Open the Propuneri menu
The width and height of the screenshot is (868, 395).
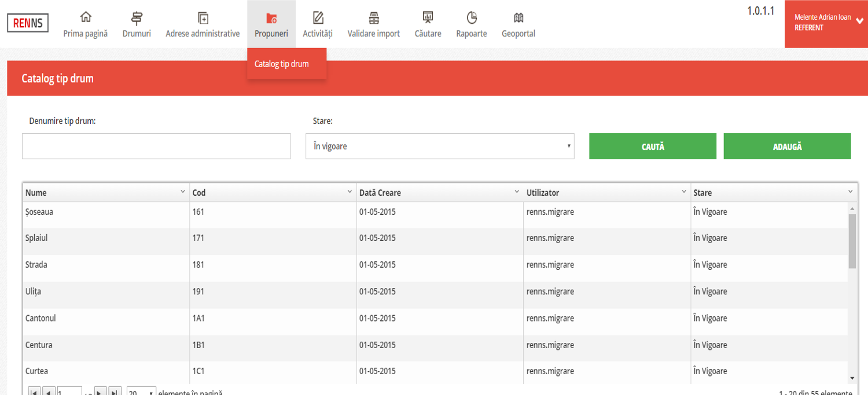(x=271, y=24)
